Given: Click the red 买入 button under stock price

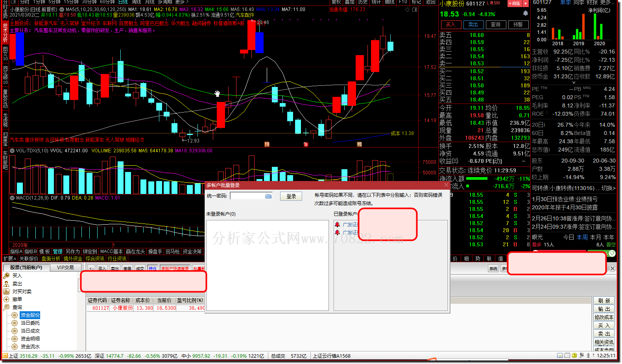Looking at the screenshot, I should coord(450,24).
